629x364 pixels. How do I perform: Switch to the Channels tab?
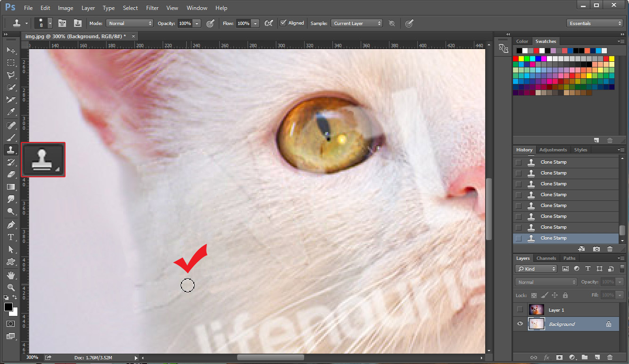tap(546, 258)
